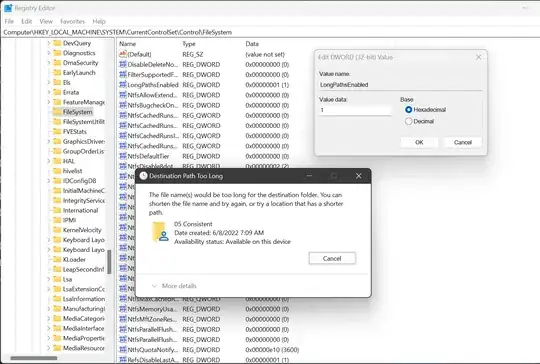Expand the Diagnostics tree node
This screenshot has width=540, height=364.
pyautogui.click(x=49, y=53)
